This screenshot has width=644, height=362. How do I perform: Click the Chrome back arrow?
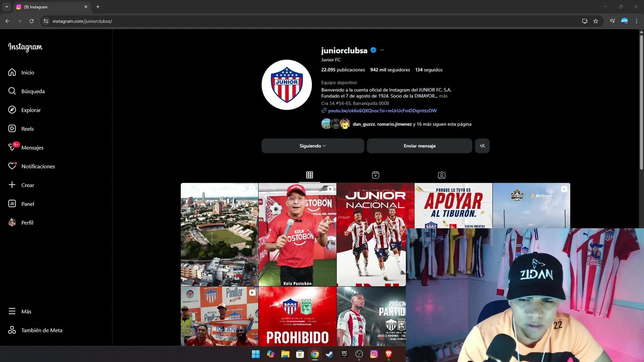7,21
